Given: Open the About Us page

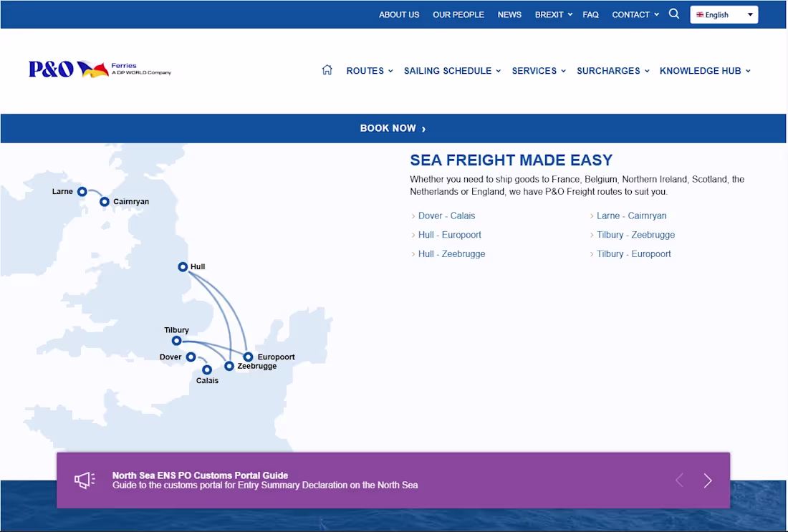Looking at the screenshot, I should (399, 14).
